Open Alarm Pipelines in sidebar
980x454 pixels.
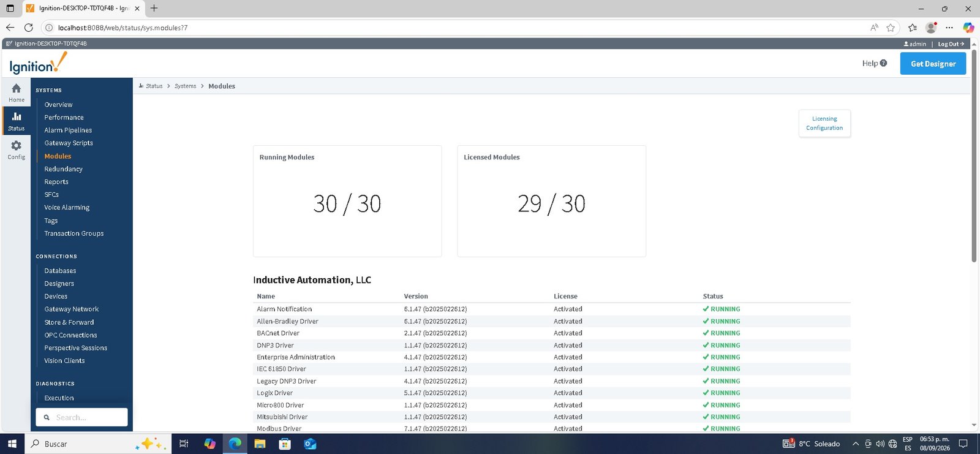coord(68,131)
